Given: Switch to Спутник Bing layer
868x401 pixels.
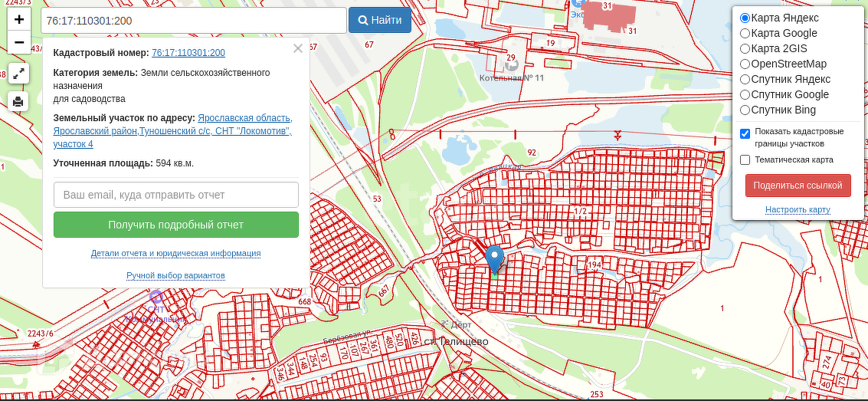Looking at the screenshot, I should click(x=745, y=110).
